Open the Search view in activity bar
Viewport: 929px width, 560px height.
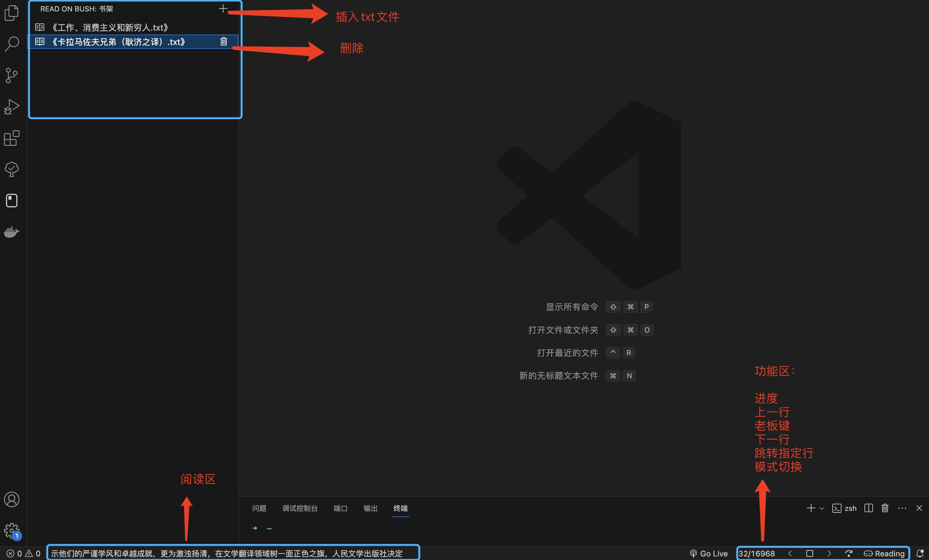point(12,44)
